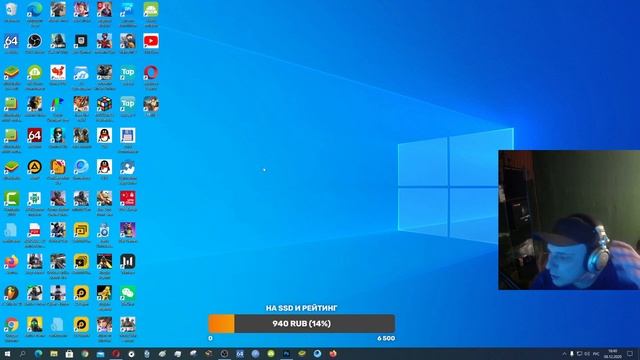The image size is (640, 360).
Task: Open Firefox from the taskbar
Action: click(x=333, y=354)
